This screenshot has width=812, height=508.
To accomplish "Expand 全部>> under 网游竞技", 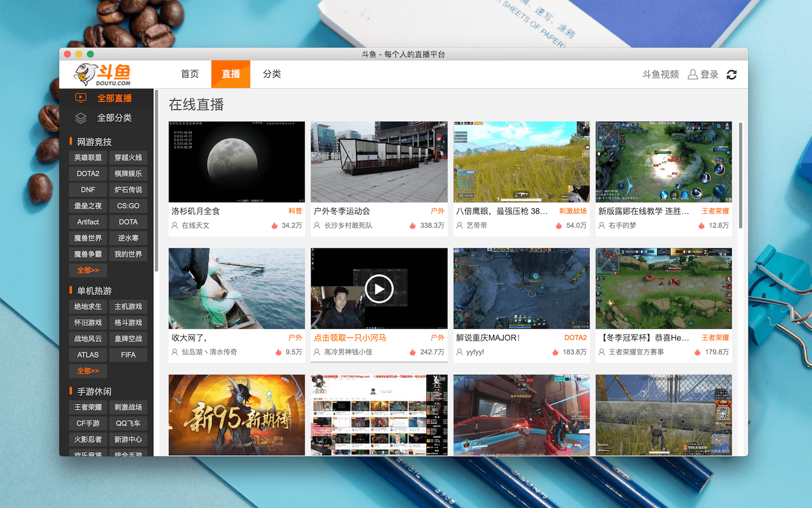I will [88, 270].
